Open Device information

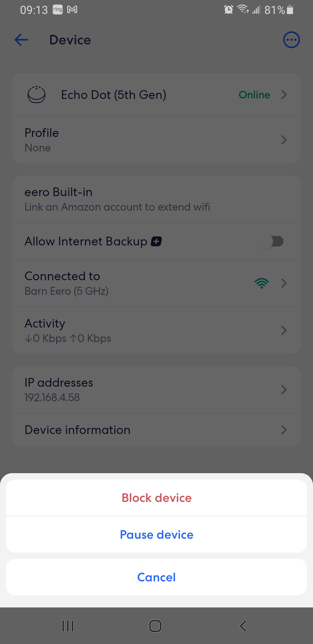156,430
